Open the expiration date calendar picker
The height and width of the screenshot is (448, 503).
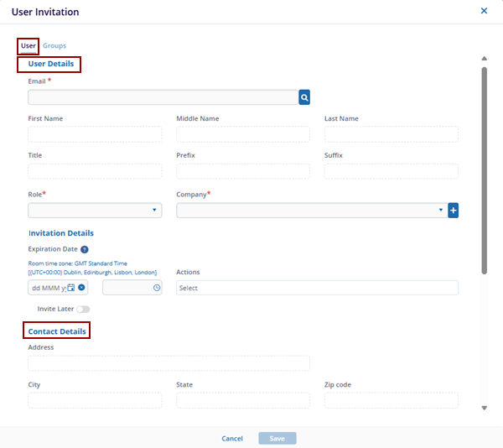coord(71,288)
